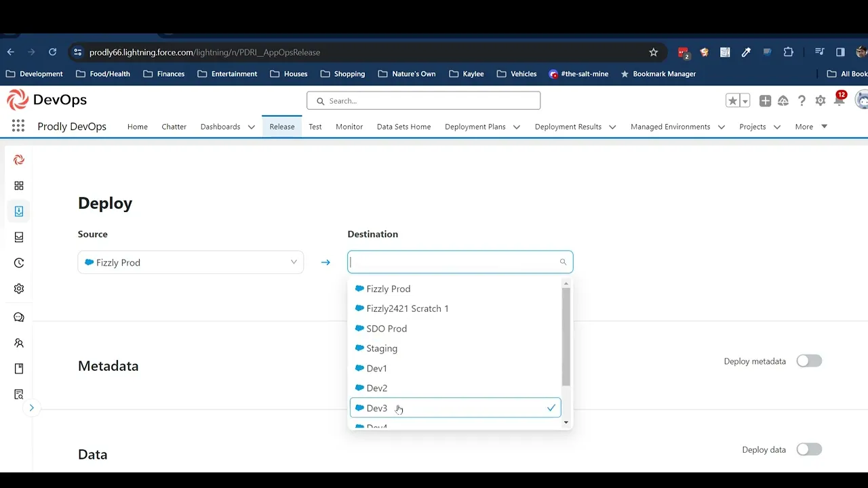Choose Fizzly Prod in destination list

click(455, 289)
